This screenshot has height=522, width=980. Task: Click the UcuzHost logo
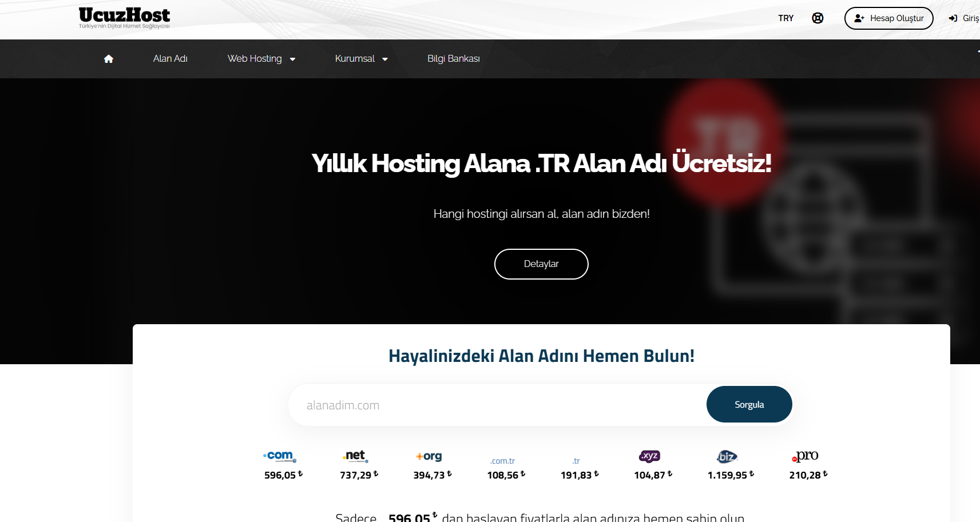124,17
